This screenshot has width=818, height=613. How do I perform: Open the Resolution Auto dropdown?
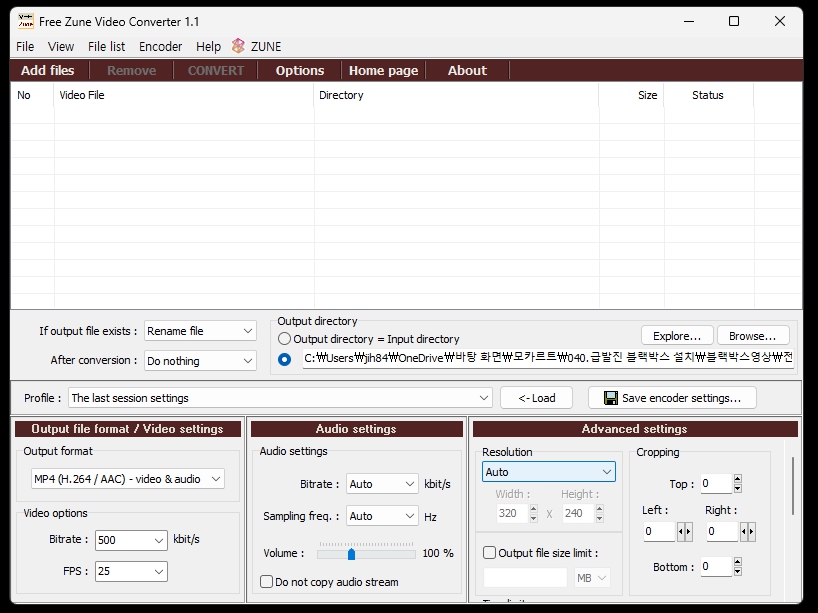pyautogui.click(x=549, y=472)
